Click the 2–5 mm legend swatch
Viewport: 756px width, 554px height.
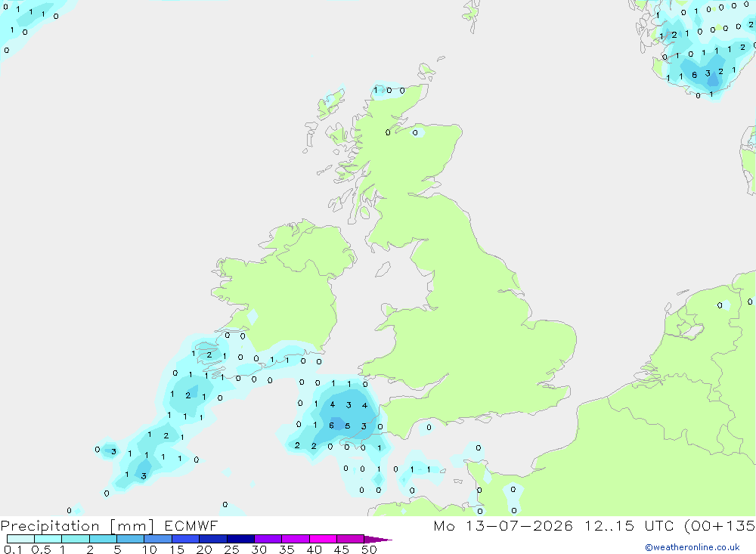tap(103, 539)
